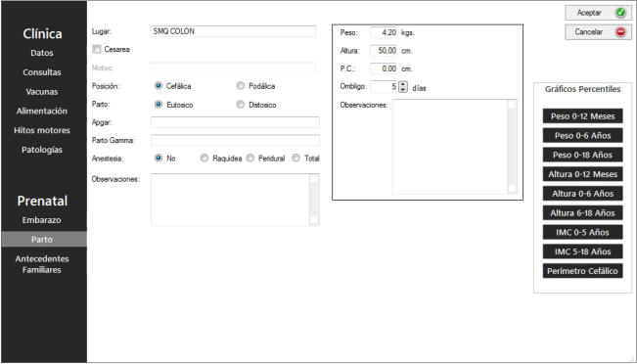Click the Clínica heading in sidebar
Viewport: 637px width, 364px height.
click(42, 33)
